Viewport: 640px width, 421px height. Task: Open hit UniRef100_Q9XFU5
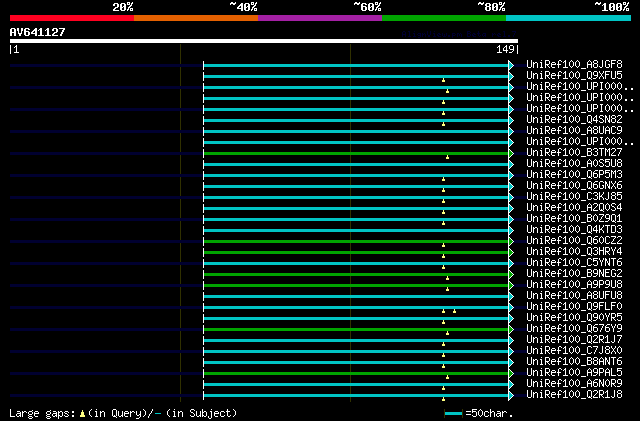pyautogui.click(x=574, y=76)
